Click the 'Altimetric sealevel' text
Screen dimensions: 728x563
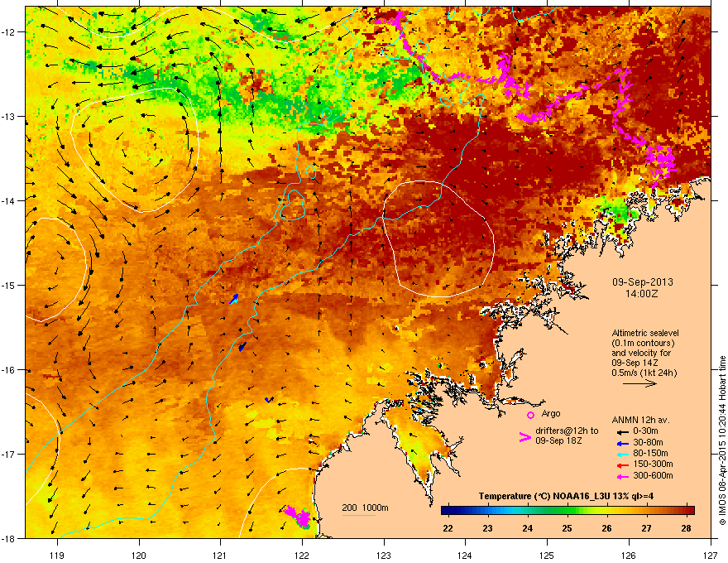coord(645,333)
